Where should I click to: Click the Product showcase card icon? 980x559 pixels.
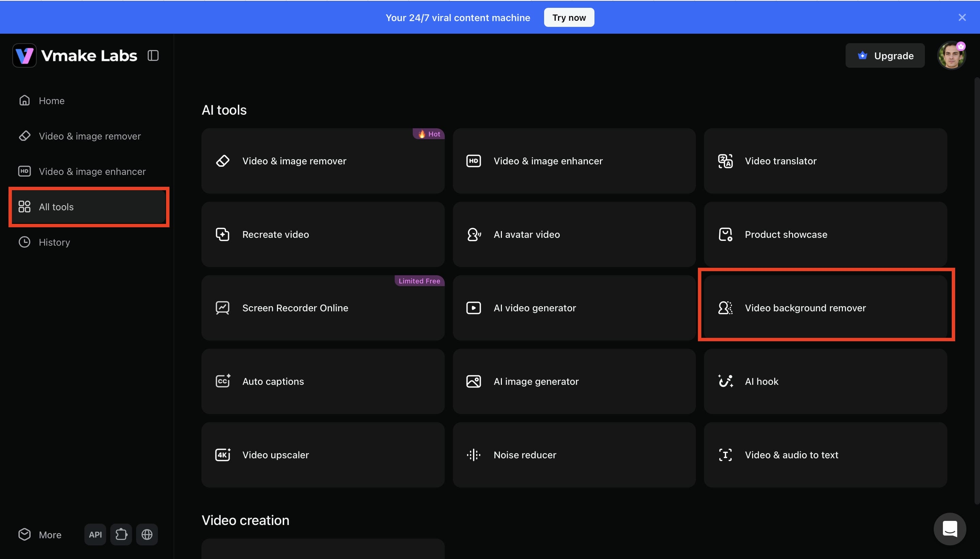point(725,234)
